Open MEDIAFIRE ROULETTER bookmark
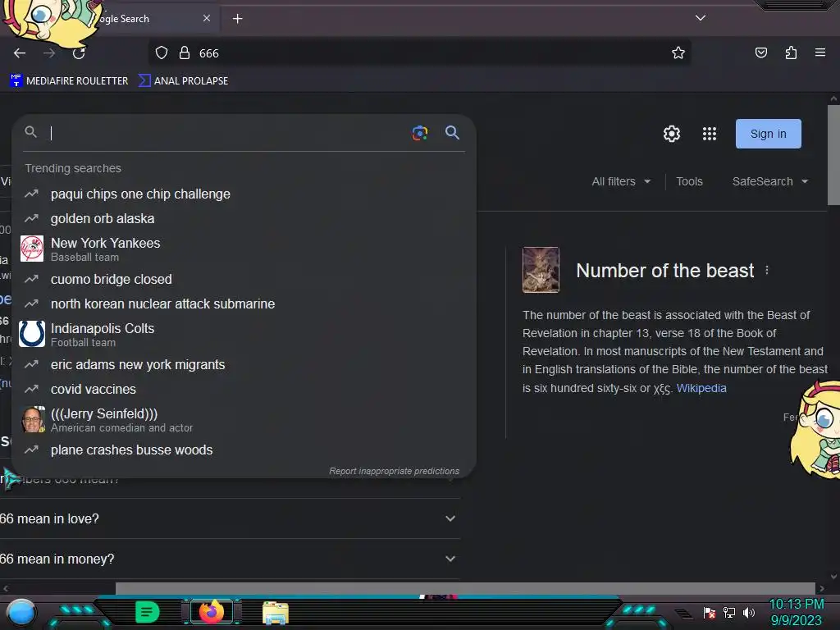This screenshot has width=840, height=630. [69, 81]
